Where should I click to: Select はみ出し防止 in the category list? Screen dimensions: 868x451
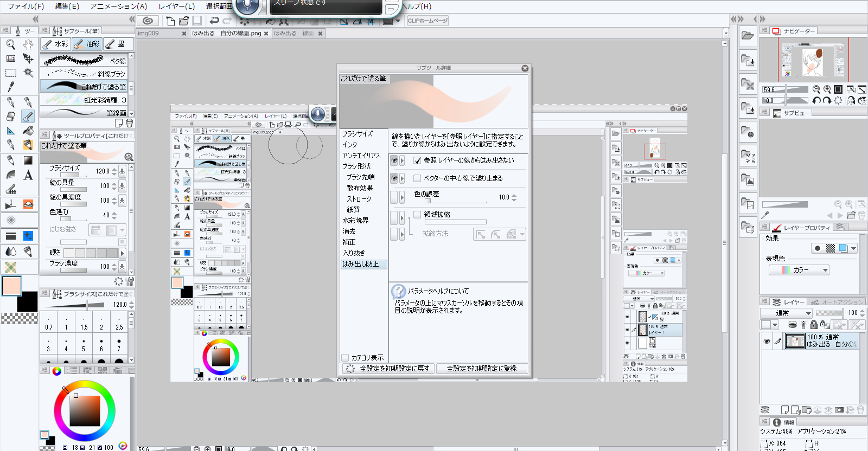[360, 264]
